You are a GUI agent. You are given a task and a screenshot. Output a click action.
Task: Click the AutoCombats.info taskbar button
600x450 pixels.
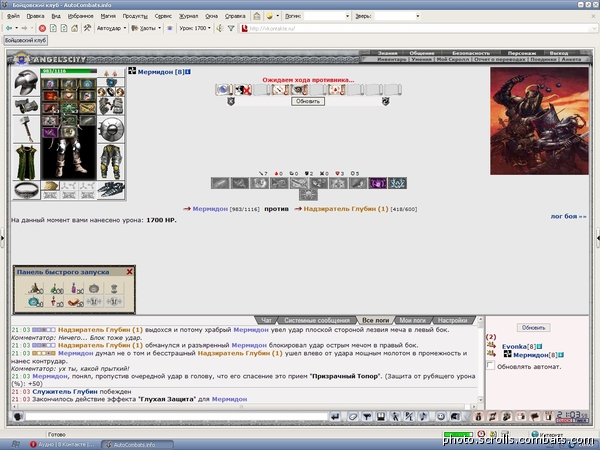click(x=137, y=445)
